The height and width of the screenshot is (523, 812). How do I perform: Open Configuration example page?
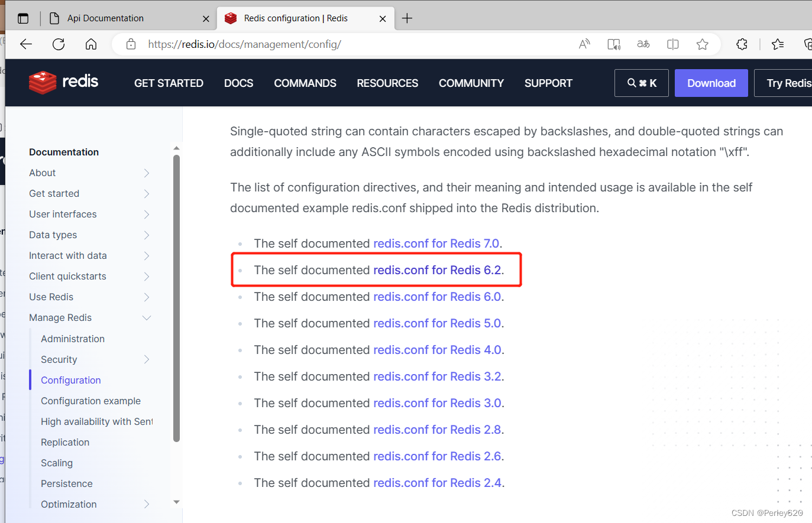point(90,401)
